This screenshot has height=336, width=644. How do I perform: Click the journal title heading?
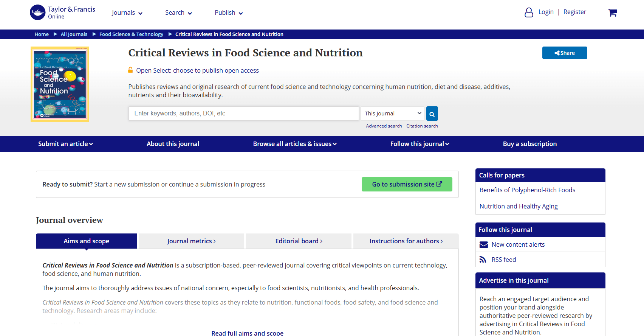click(x=246, y=53)
